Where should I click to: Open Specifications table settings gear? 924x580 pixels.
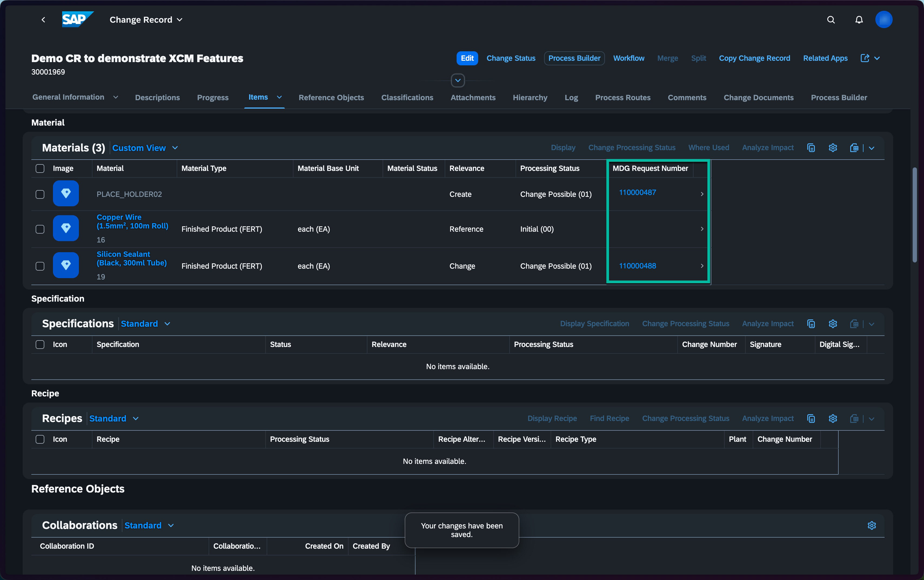(x=832, y=324)
